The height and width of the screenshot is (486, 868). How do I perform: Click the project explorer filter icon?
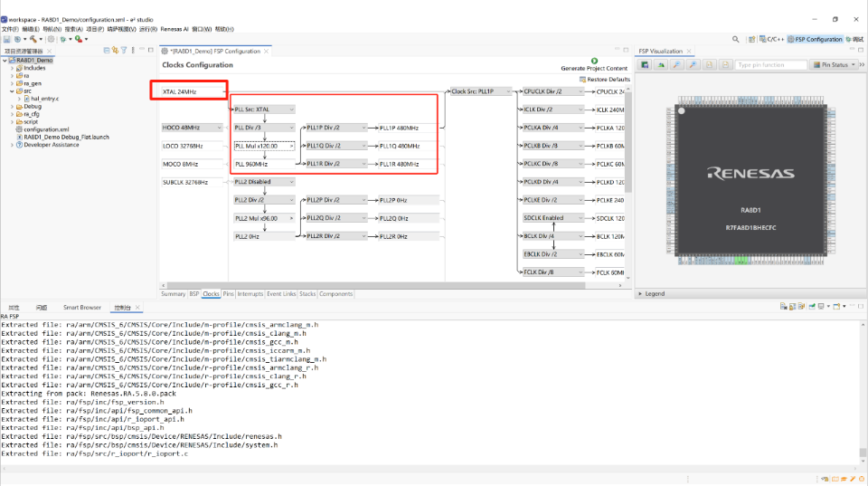124,51
